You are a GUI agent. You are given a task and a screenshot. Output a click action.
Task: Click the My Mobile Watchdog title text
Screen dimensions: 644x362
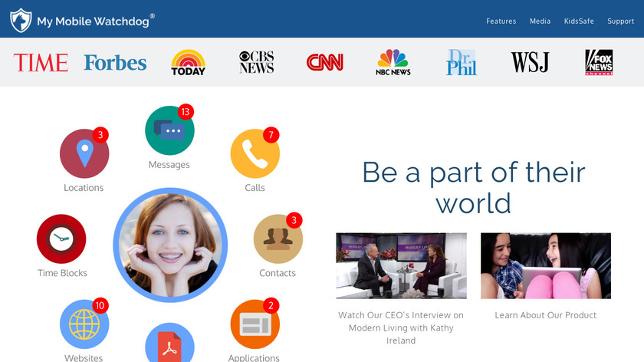pyautogui.click(x=94, y=21)
